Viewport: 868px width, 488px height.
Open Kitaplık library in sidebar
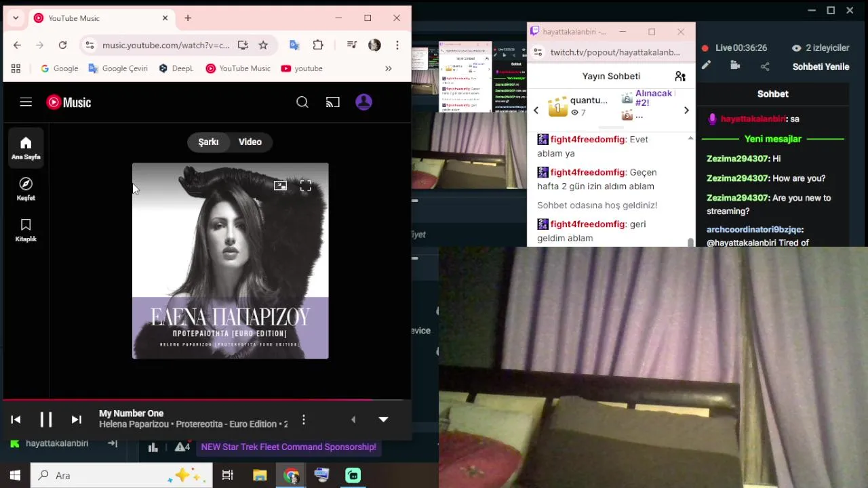click(26, 230)
